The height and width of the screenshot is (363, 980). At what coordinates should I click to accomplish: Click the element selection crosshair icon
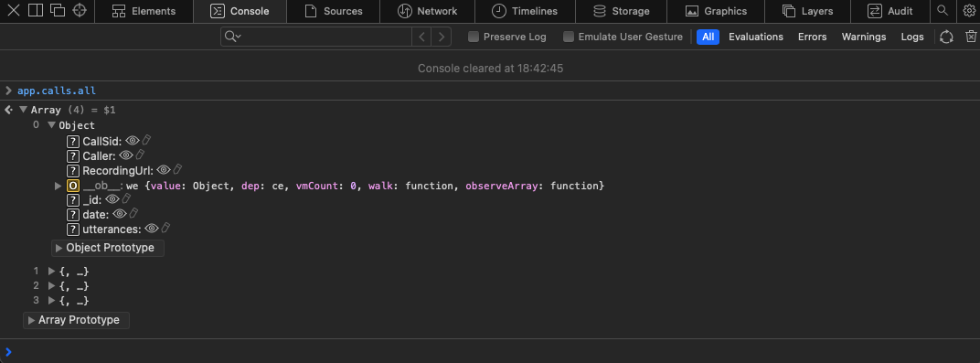coord(79,11)
